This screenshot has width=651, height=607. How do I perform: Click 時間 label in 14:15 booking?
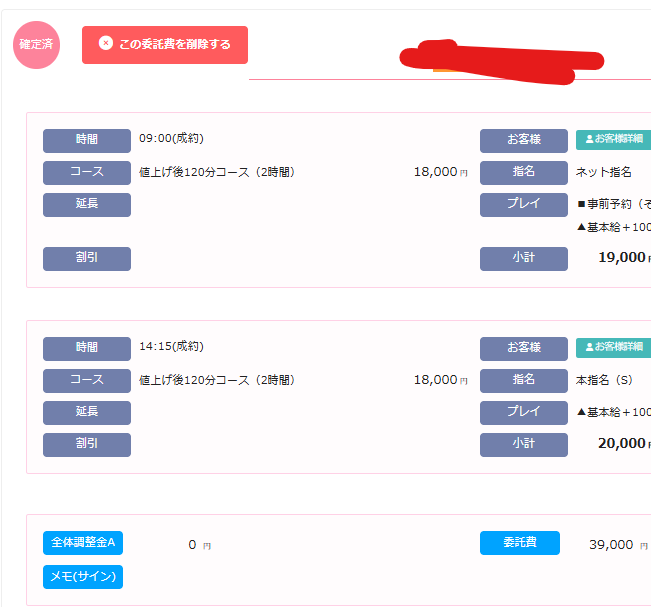coord(87,347)
